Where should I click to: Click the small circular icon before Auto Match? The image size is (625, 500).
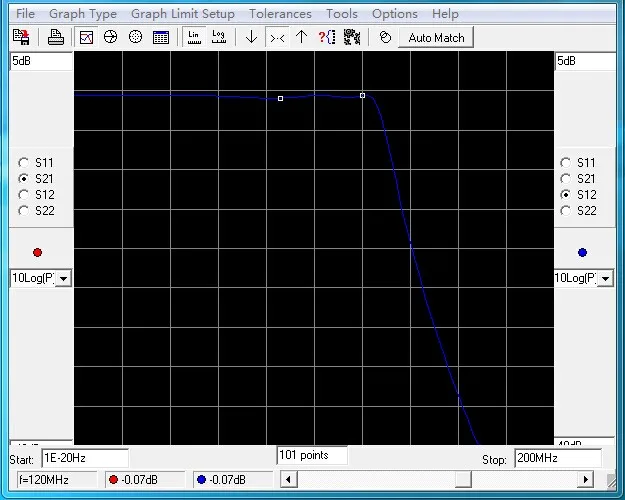pyautogui.click(x=385, y=37)
